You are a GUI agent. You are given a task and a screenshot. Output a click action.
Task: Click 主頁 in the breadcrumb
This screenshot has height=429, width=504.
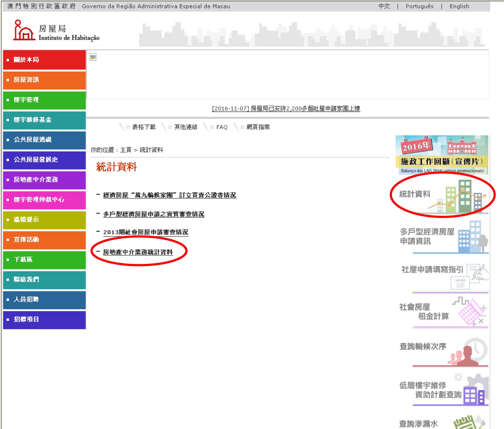(126, 150)
